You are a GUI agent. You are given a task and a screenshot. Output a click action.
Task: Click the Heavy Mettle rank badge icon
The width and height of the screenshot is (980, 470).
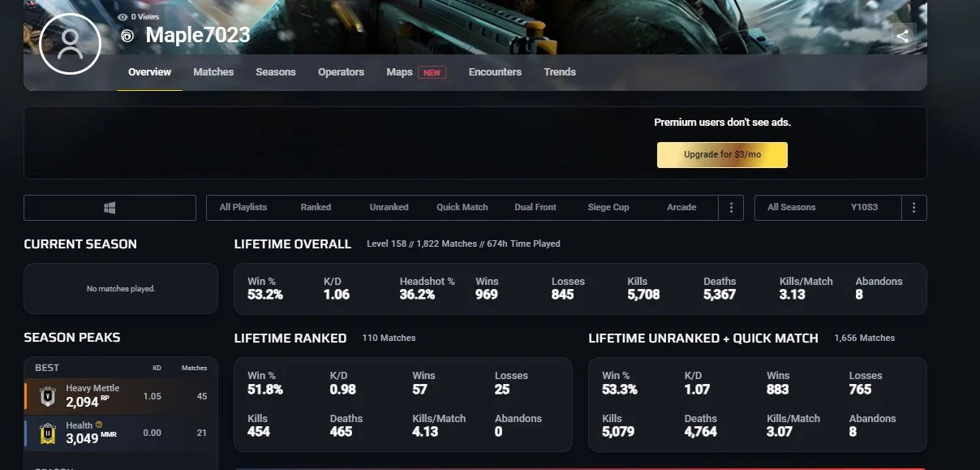(x=47, y=396)
